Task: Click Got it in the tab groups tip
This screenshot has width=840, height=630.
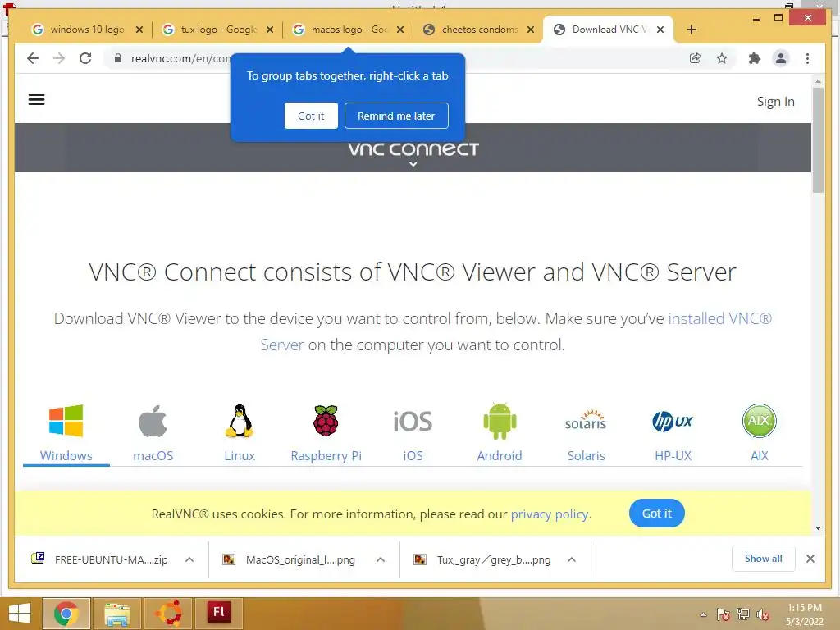Action: 311,116
